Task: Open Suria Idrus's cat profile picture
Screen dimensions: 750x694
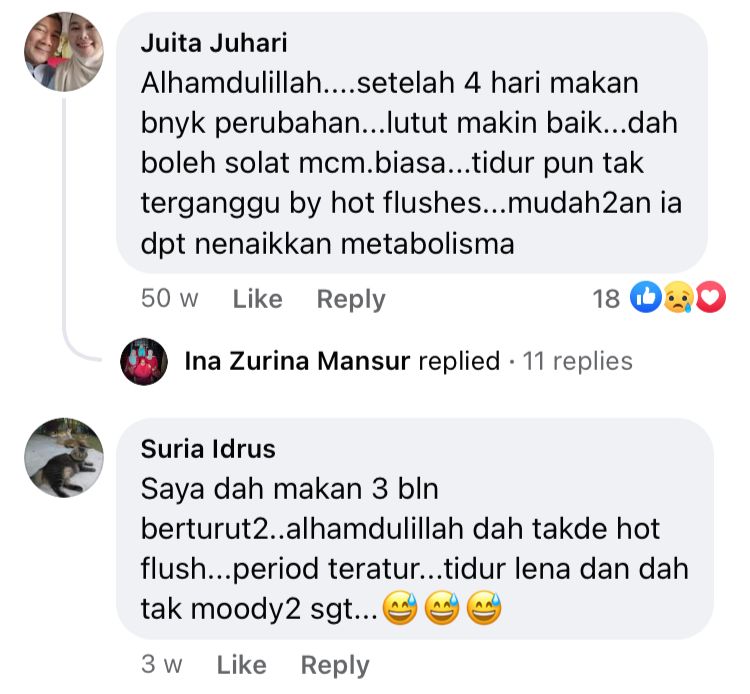Action: point(64,458)
